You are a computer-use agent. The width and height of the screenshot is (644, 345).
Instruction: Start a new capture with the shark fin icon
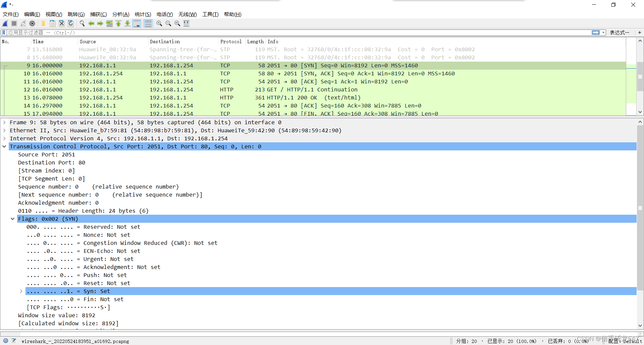pyautogui.click(x=5, y=23)
